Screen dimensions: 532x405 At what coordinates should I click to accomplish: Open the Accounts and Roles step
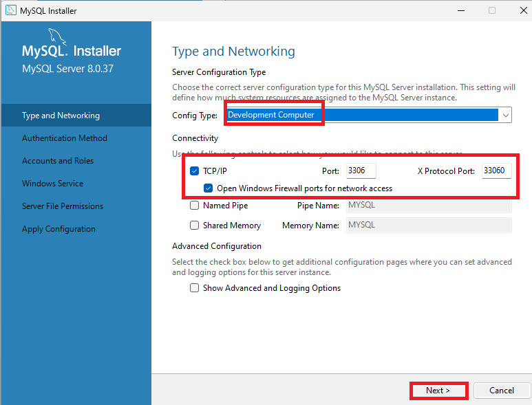pos(58,161)
